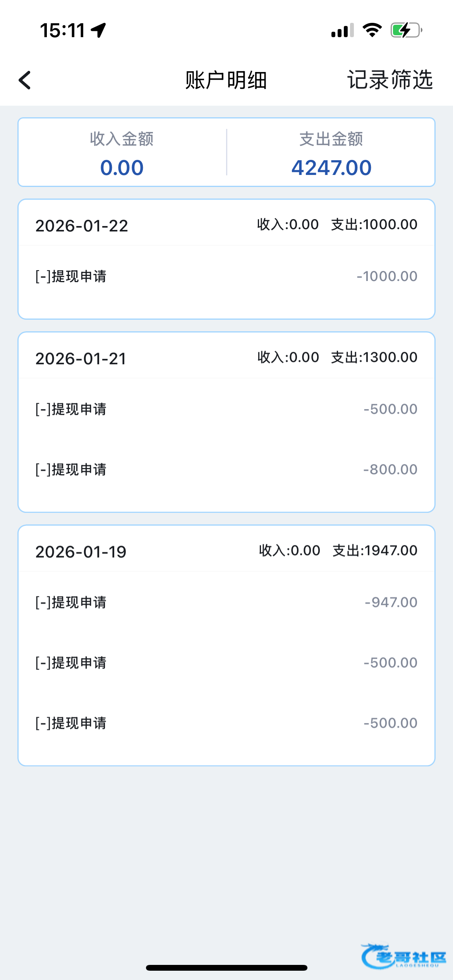The width and height of the screenshot is (453, 980).
Task: Select the 2026-01-19 date header
Action: [x=81, y=552]
